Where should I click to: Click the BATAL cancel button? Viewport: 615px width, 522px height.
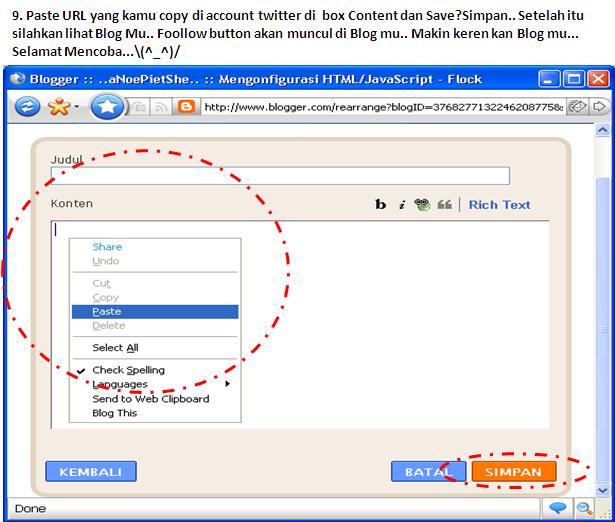[428, 471]
